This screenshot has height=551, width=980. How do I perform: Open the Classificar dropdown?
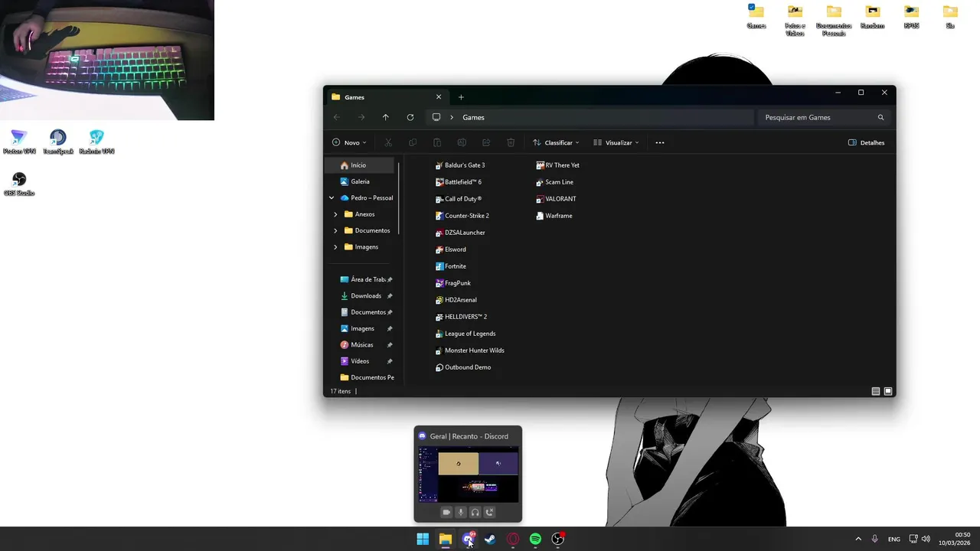[x=556, y=142]
